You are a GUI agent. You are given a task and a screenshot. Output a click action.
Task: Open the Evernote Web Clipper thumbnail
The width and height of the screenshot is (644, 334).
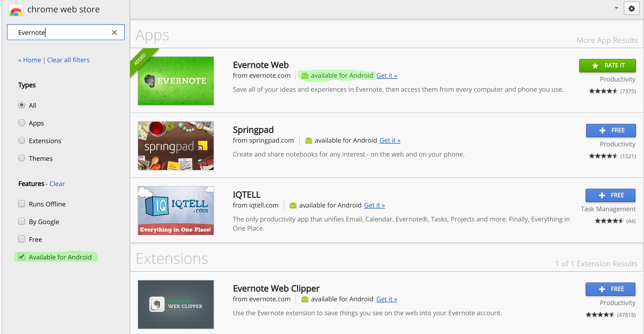point(176,304)
